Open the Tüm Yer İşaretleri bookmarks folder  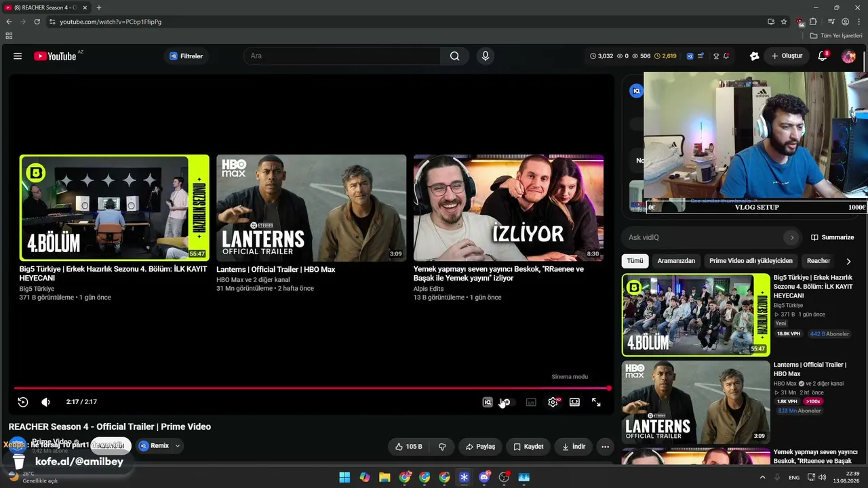click(x=836, y=36)
